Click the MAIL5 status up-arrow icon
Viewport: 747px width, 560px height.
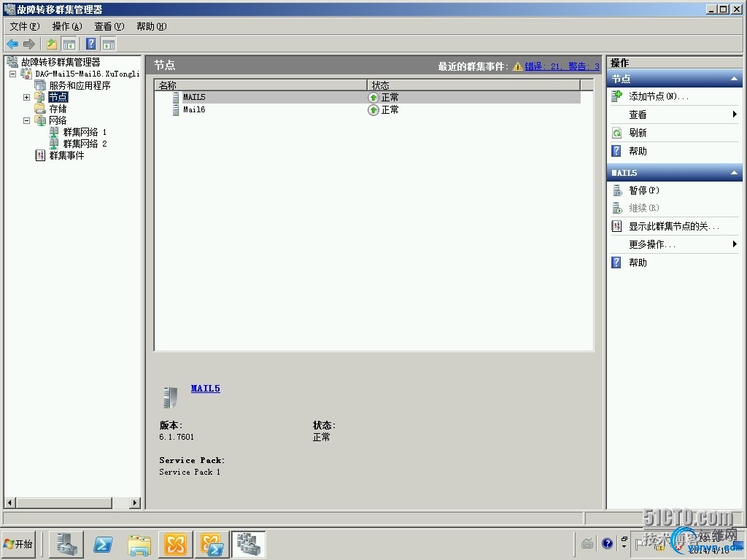pos(373,98)
